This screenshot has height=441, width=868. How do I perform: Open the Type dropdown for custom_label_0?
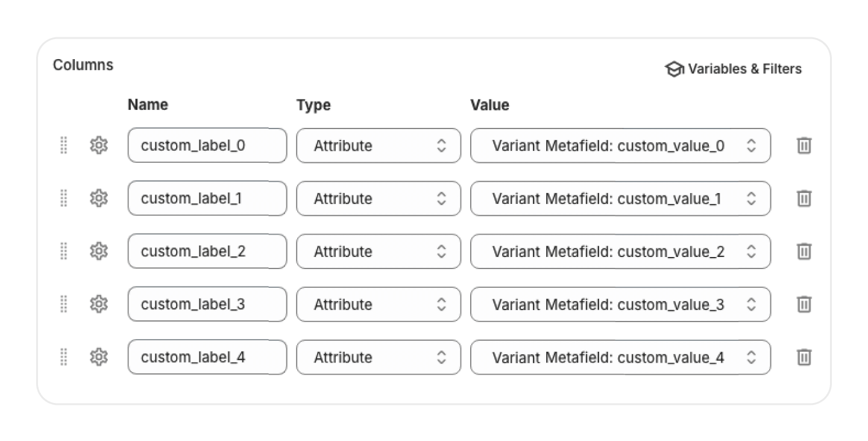click(x=378, y=145)
